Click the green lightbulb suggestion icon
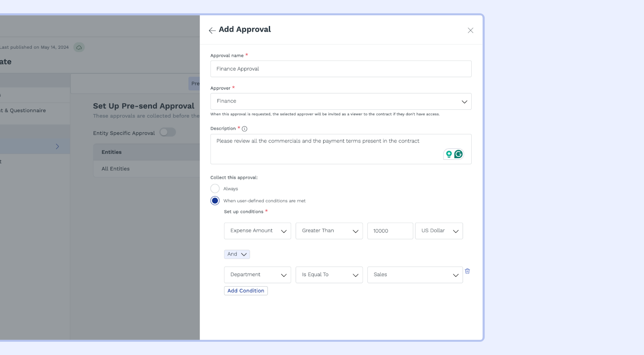The image size is (644, 355). click(x=449, y=154)
